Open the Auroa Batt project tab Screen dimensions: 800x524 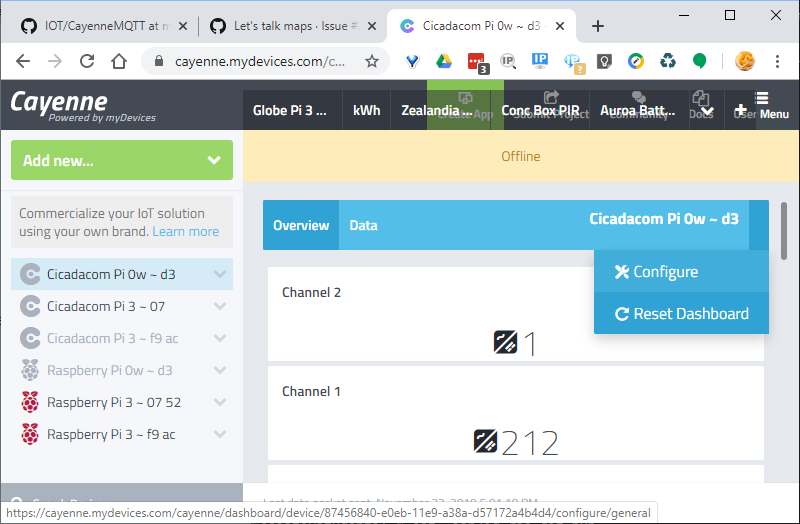coord(639,110)
